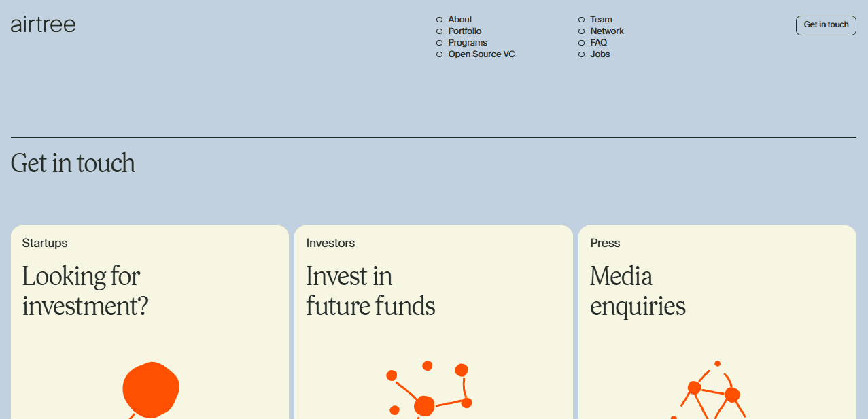Open the Media enquiries card

[x=717, y=322]
